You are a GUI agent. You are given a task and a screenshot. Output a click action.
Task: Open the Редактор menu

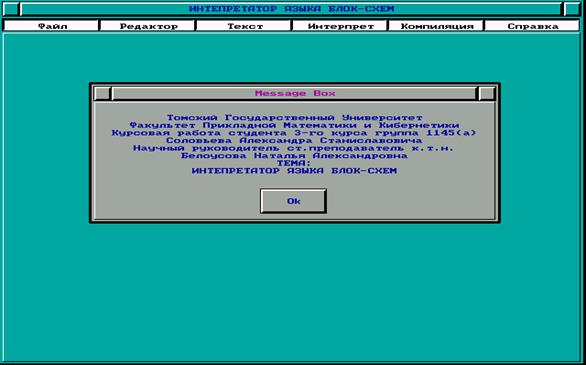click(148, 26)
